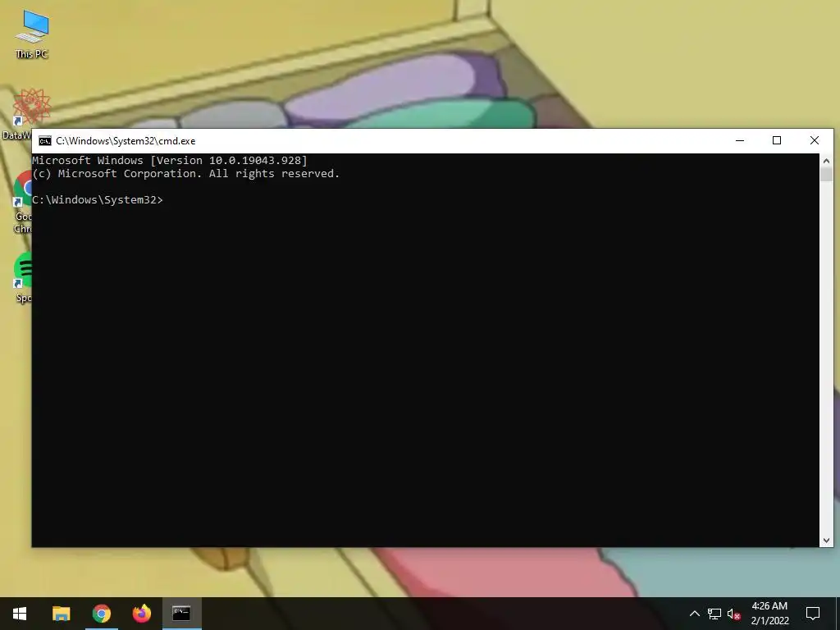The image size is (840, 630).
Task: Click the console scrollbar up arrow
Action: 826,160
